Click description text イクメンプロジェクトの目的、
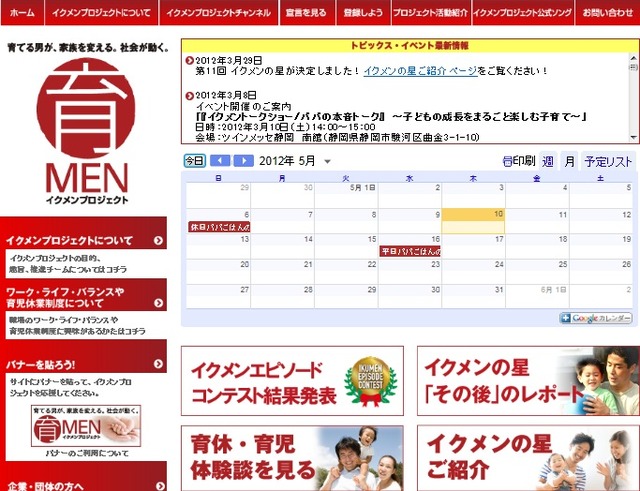Image resolution: width=640 pixels, height=491 pixels. pyautogui.click(x=55, y=258)
